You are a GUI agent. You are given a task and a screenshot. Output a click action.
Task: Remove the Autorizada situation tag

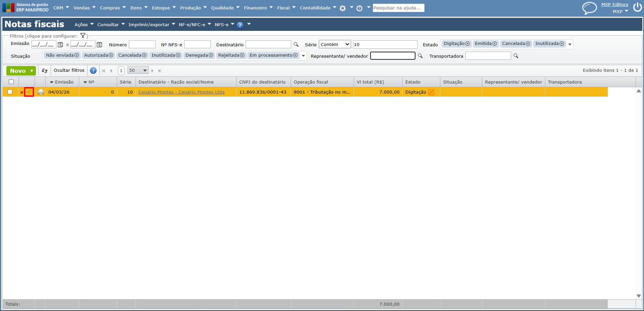point(111,55)
